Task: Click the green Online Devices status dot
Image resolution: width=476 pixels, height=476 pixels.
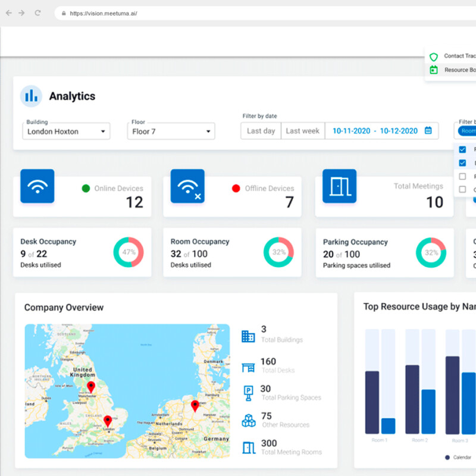Action: pos(86,189)
